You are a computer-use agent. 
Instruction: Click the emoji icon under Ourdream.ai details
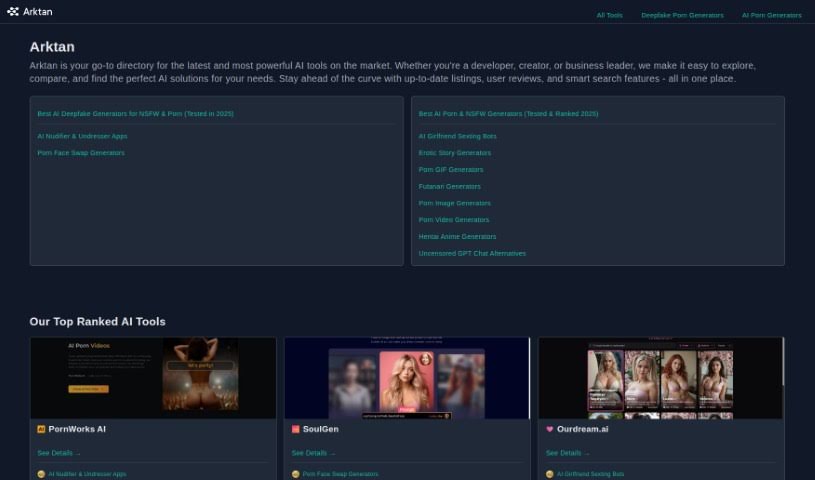(x=550, y=474)
